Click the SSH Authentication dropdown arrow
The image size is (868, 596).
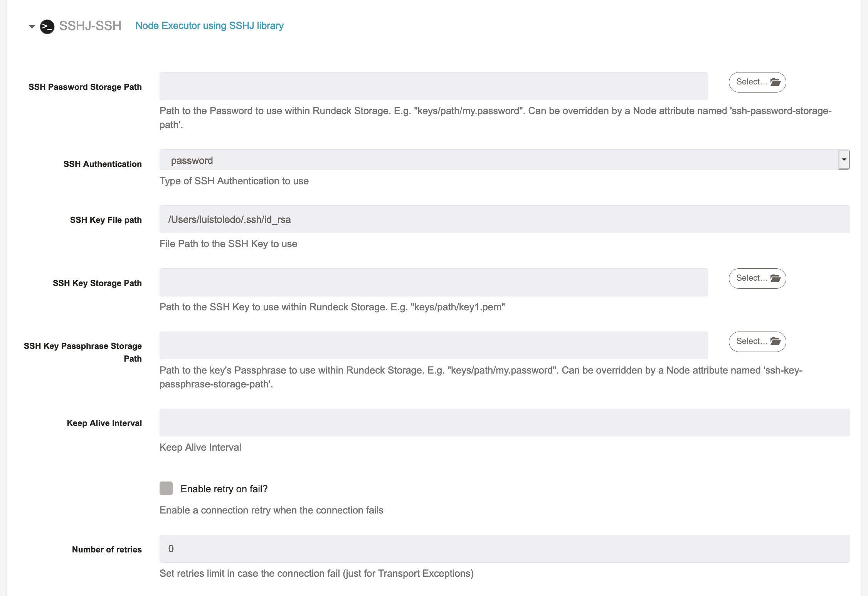(x=844, y=160)
